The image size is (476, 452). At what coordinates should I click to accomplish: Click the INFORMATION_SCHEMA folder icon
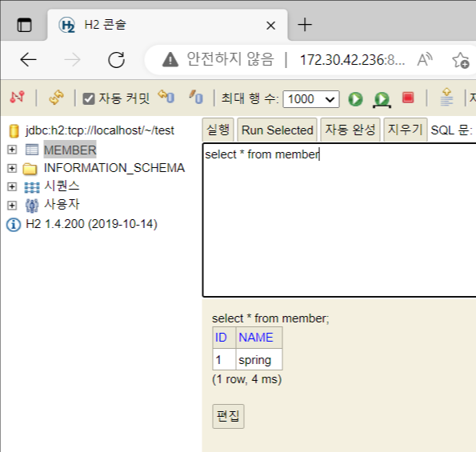click(30, 169)
